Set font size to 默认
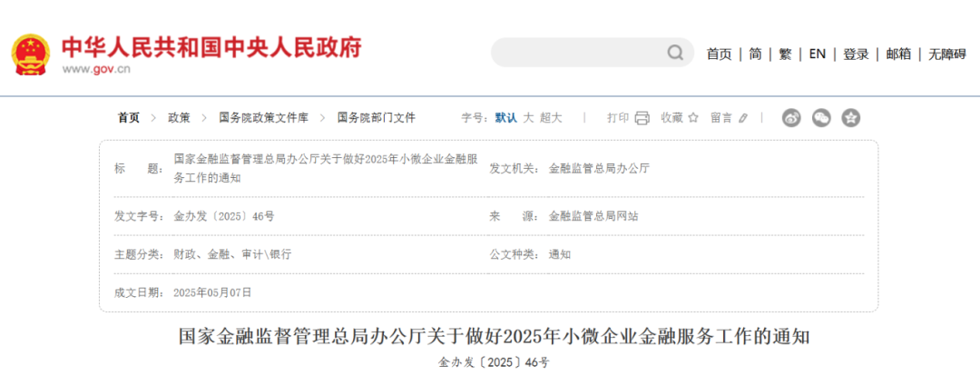The height and width of the screenshot is (376, 980). coord(505,118)
